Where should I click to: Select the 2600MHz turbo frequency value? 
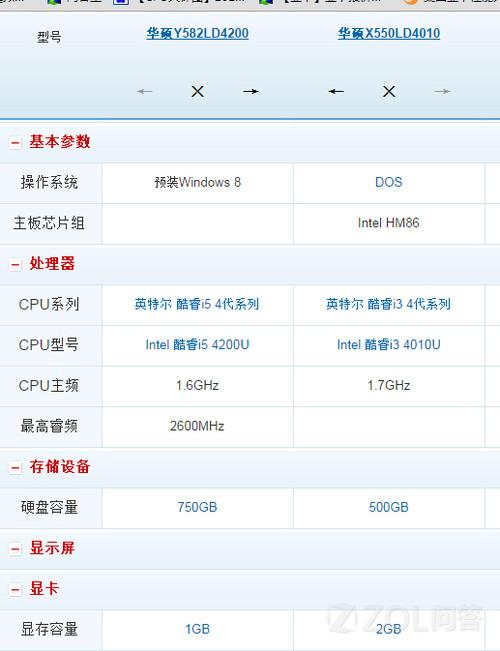click(x=197, y=426)
